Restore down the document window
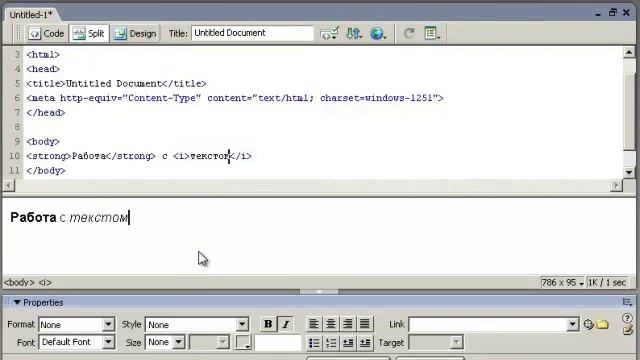The image size is (640, 360). pyautogui.click(x=612, y=13)
